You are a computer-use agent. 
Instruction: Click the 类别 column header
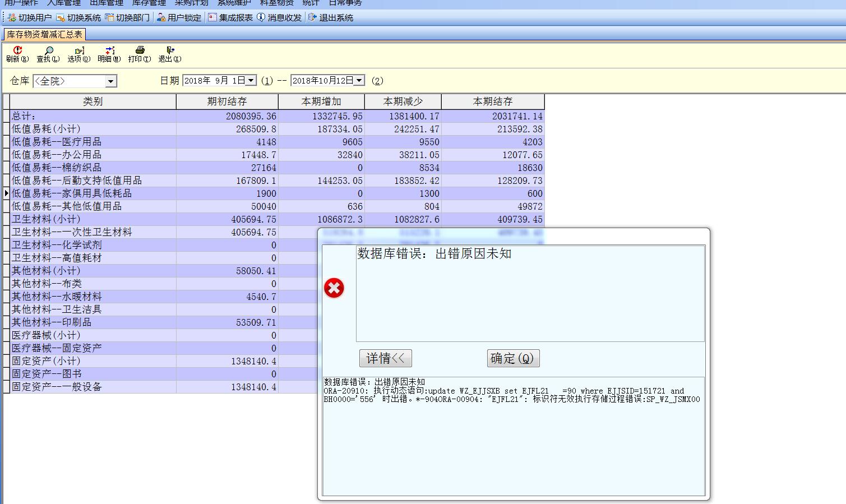[93, 101]
